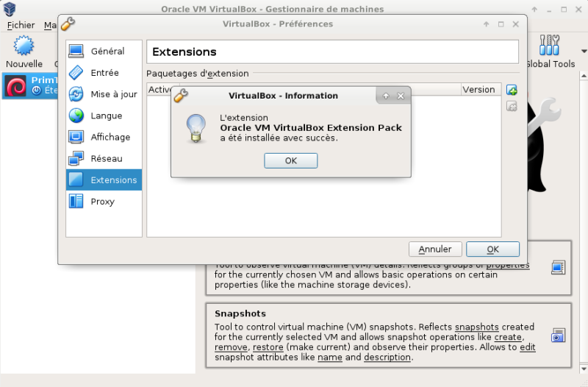Open the Machine menu in manager window
Image resolution: width=588 pixels, height=387 pixels.
pos(50,25)
